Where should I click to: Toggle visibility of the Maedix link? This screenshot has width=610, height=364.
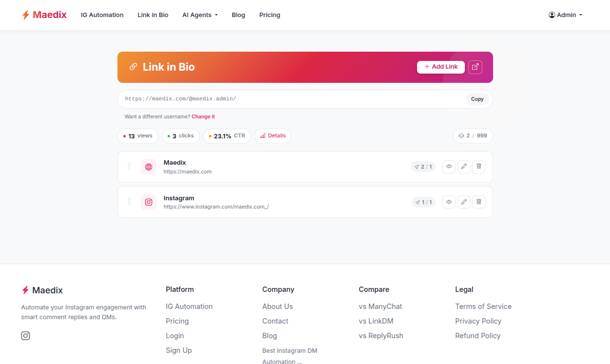click(x=448, y=166)
